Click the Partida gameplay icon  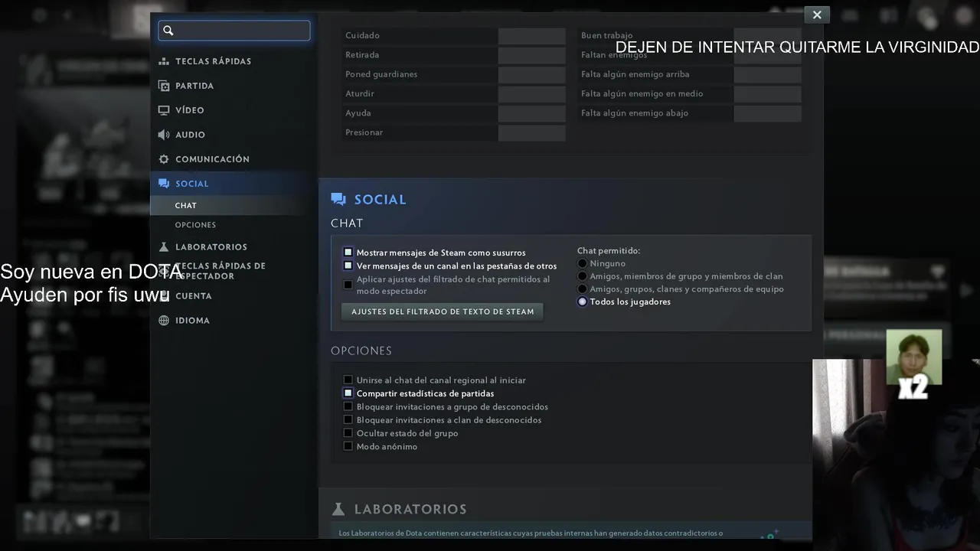(x=164, y=86)
